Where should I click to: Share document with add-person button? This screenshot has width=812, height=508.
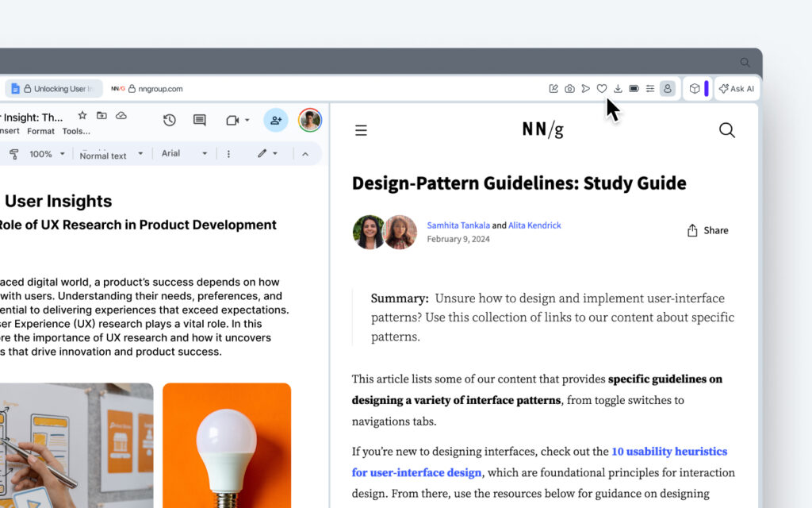coord(275,121)
